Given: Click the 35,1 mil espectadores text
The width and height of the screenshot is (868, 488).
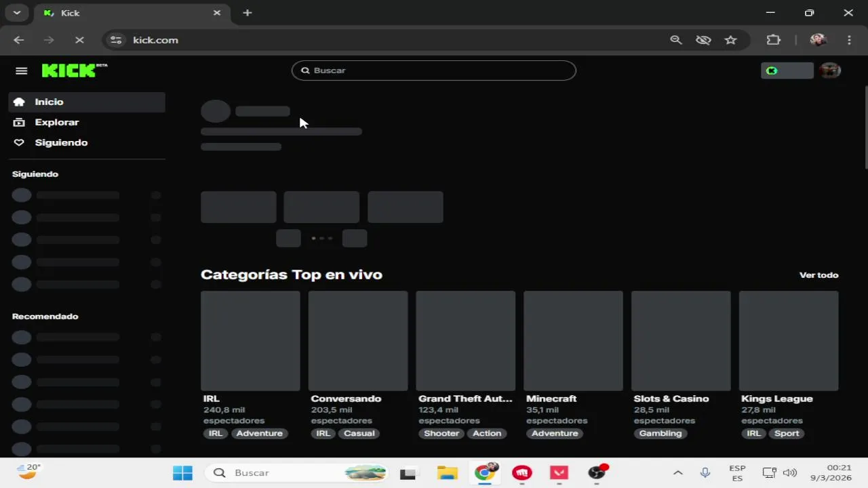Looking at the screenshot, I should tap(557, 415).
